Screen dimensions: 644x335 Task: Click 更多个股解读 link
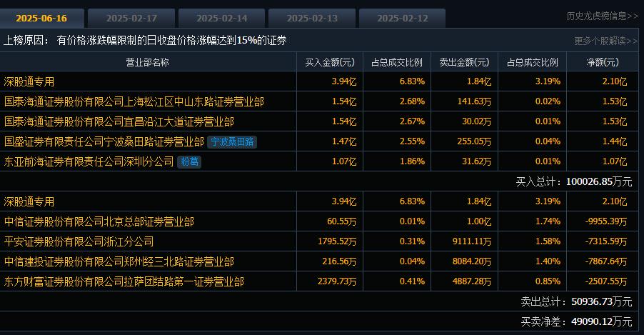605,41
